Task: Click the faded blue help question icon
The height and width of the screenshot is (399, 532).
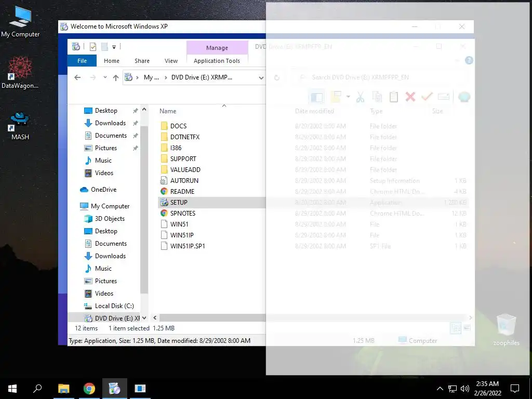Action: point(469,60)
